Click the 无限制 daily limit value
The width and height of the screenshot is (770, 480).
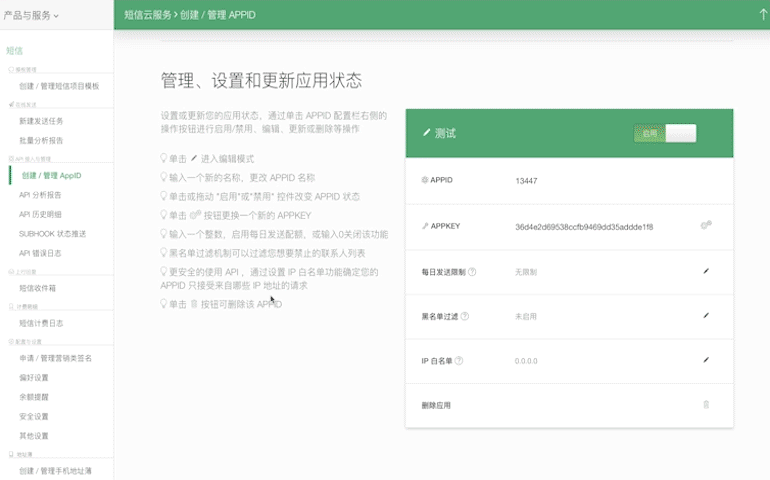[525, 272]
